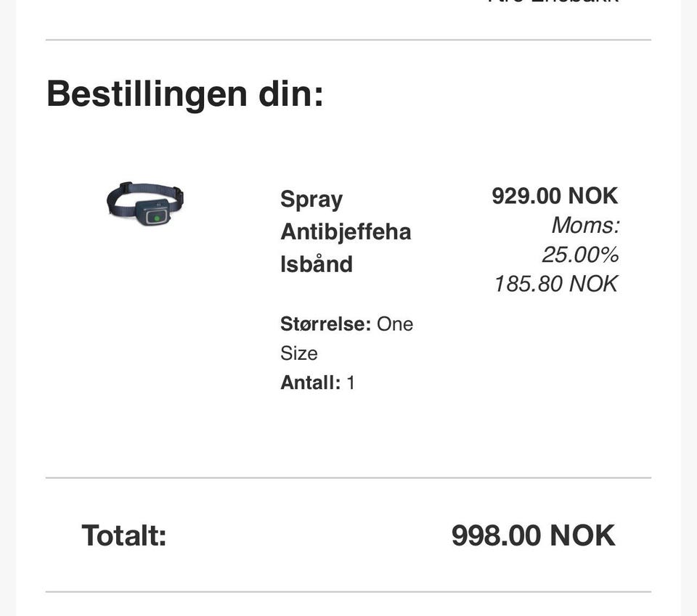Click the 929.00 NOK item price
Screen dimensions: 697x616
click(x=555, y=195)
